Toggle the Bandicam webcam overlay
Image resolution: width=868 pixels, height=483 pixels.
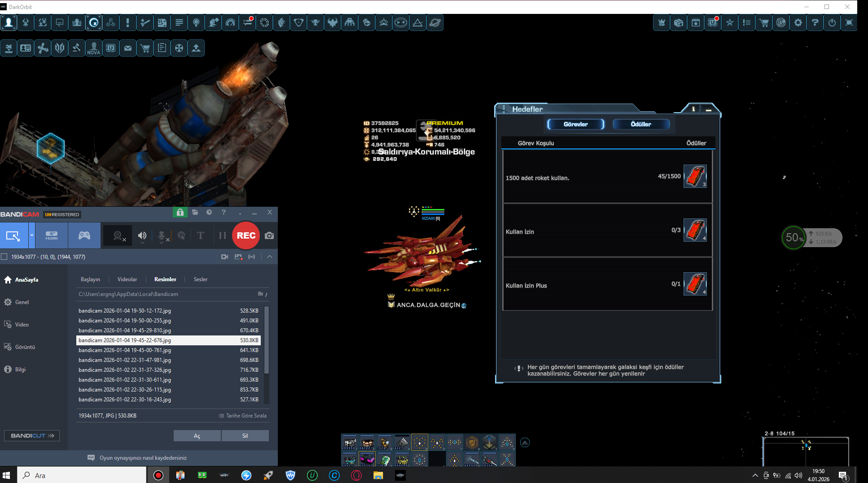click(x=118, y=235)
